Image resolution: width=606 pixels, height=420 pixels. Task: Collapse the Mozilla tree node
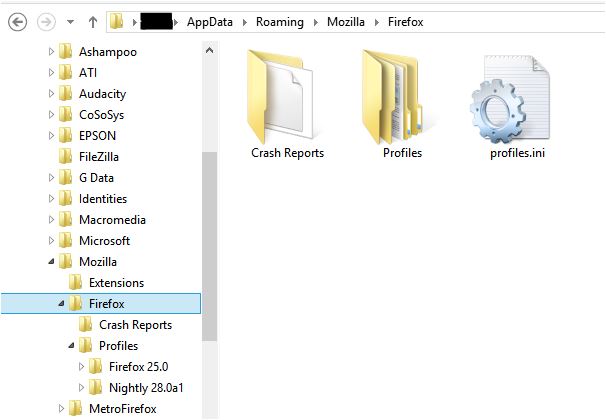[x=51, y=262]
